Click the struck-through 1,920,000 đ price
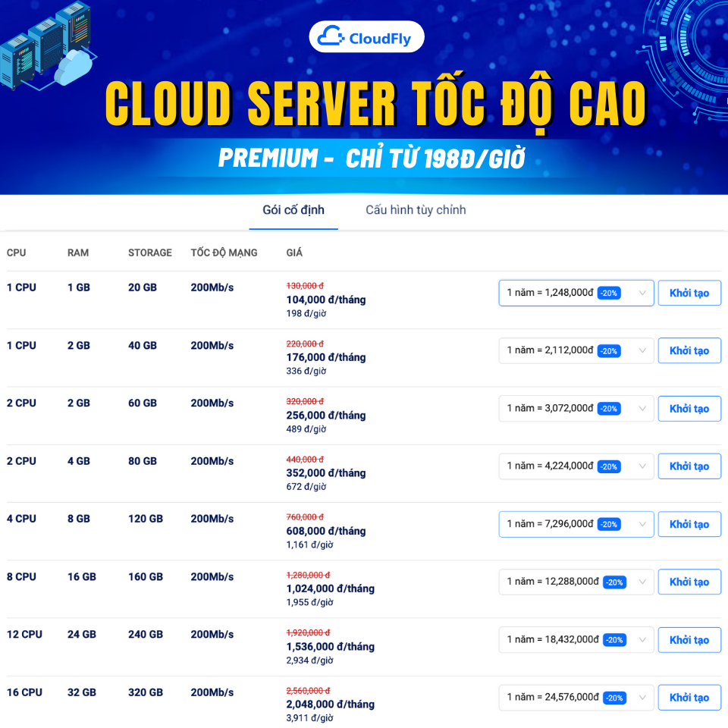728x728 pixels. [x=308, y=632]
